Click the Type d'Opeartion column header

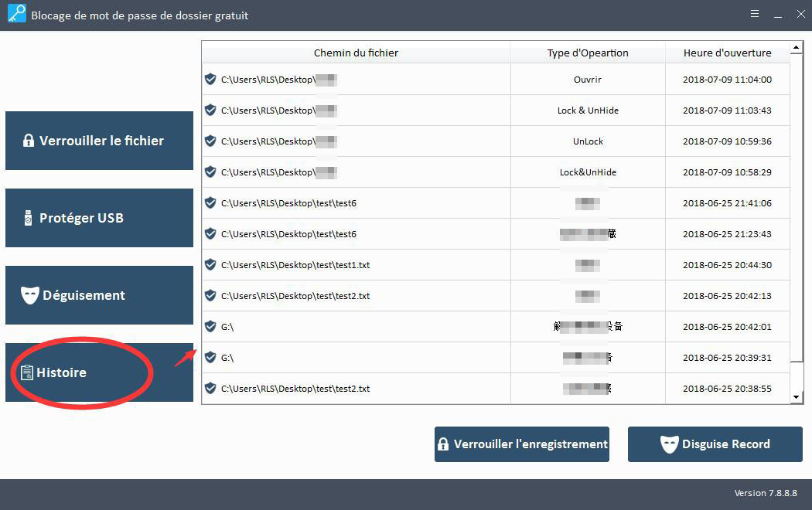(588, 53)
